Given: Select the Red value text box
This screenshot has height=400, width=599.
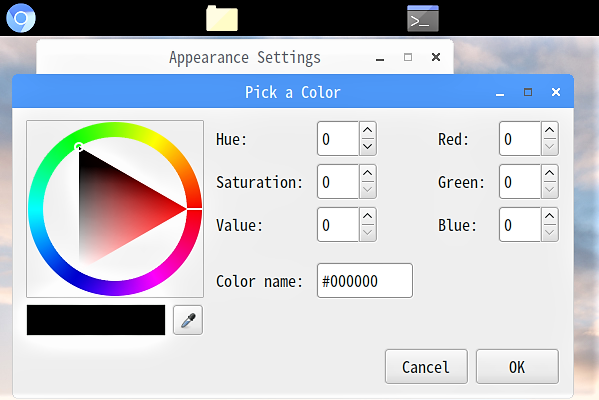Looking at the screenshot, I should click(x=520, y=139).
